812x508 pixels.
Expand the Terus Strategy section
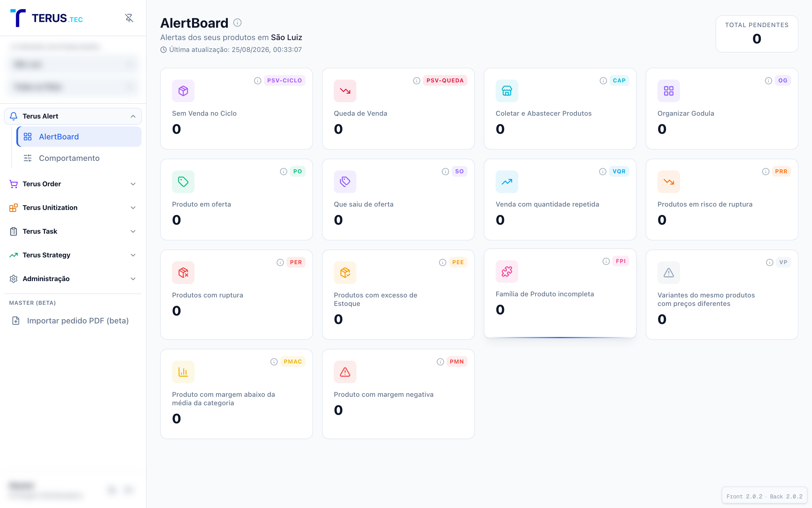click(x=73, y=255)
